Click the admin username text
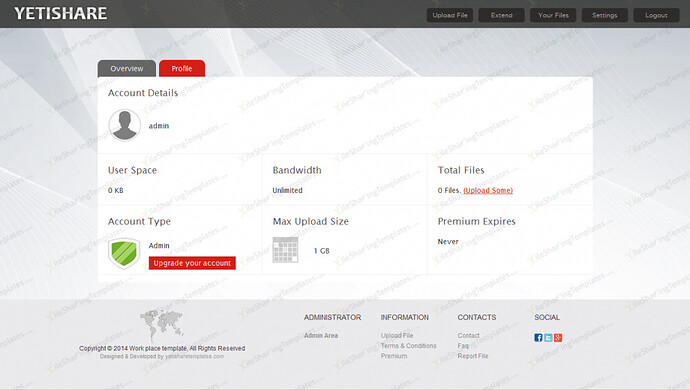This screenshot has height=390, width=690. coord(159,126)
